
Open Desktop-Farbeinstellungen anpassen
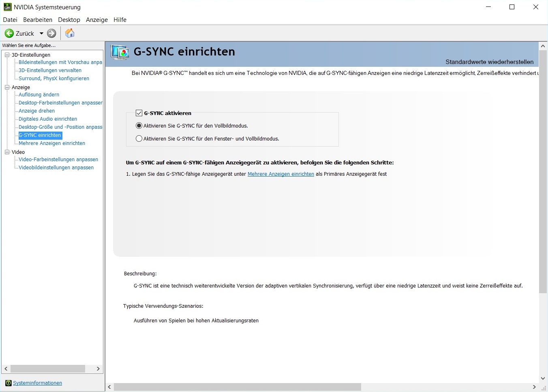click(x=60, y=102)
